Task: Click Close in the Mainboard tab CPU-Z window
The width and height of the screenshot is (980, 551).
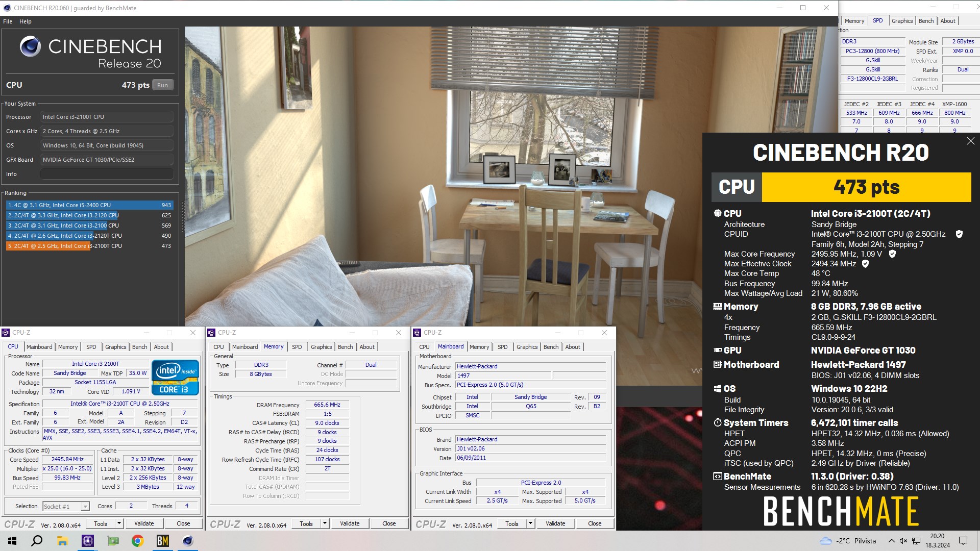Action: point(595,523)
